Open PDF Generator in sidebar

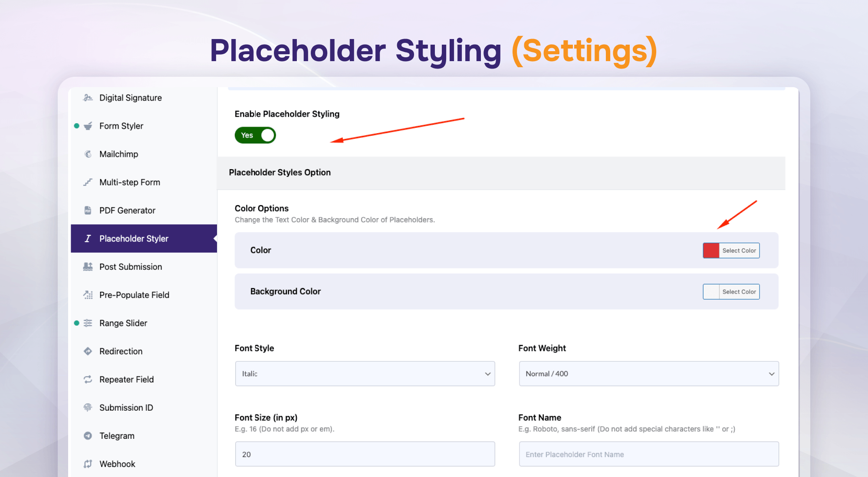[144, 210]
